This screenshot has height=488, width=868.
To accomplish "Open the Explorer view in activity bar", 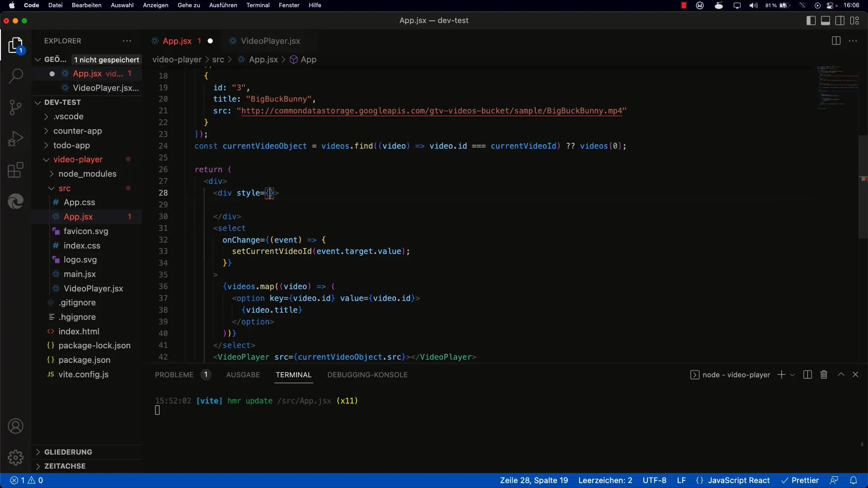I will pyautogui.click(x=15, y=46).
